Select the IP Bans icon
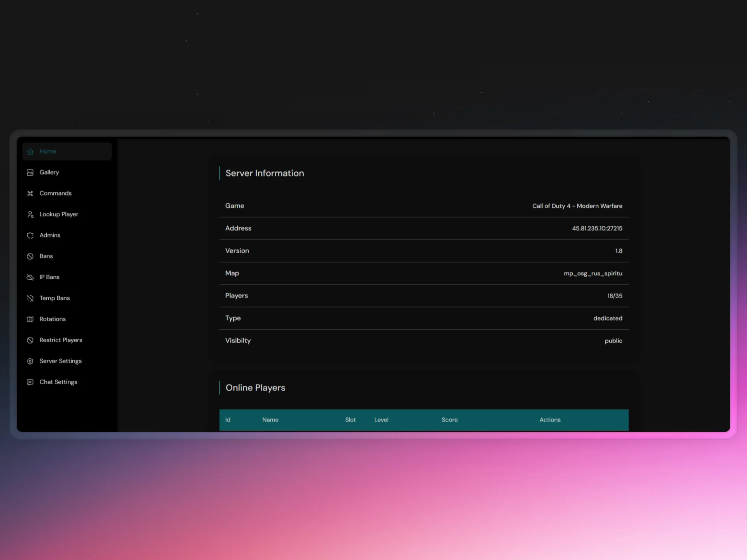 click(30, 277)
